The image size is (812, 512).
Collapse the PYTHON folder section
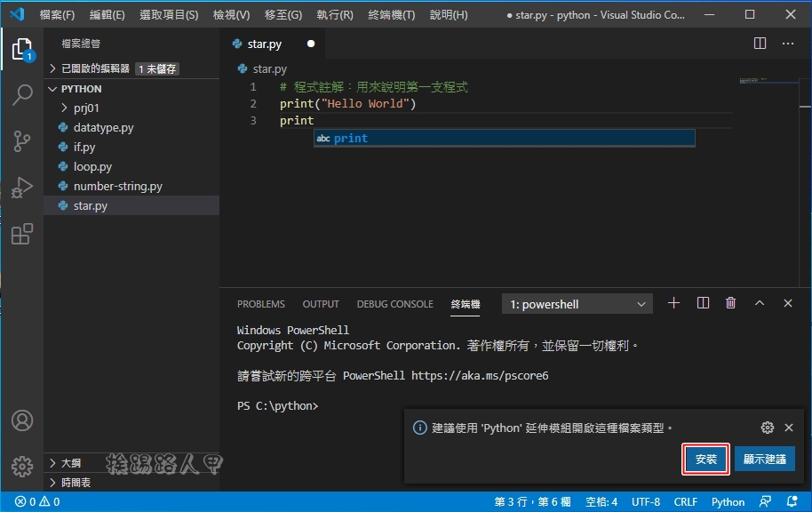click(82, 89)
